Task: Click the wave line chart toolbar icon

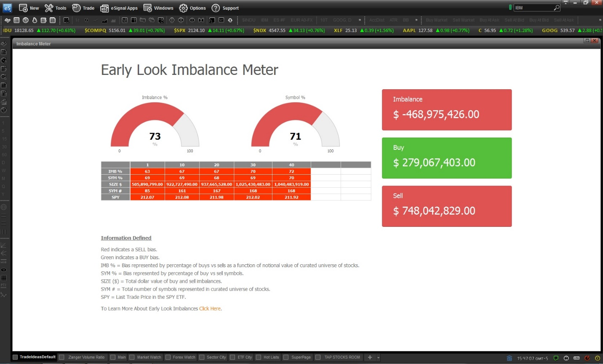Action: (x=7, y=20)
